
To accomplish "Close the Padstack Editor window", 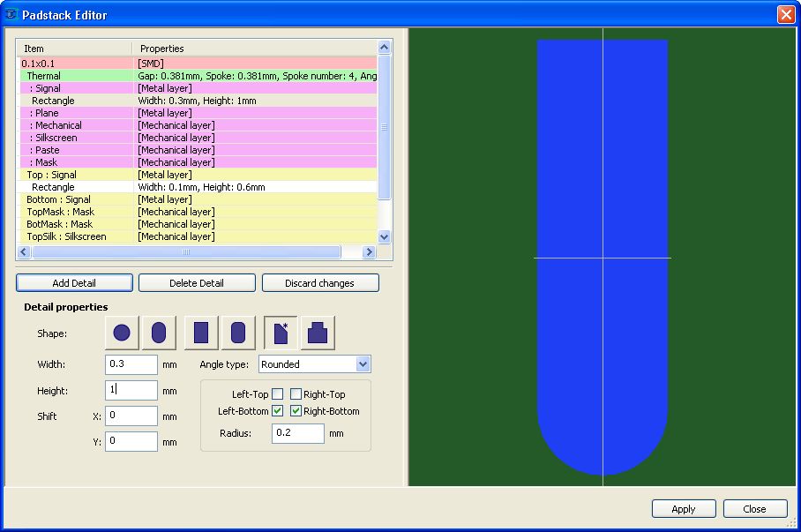I will pyautogui.click(x=786, y=14).
